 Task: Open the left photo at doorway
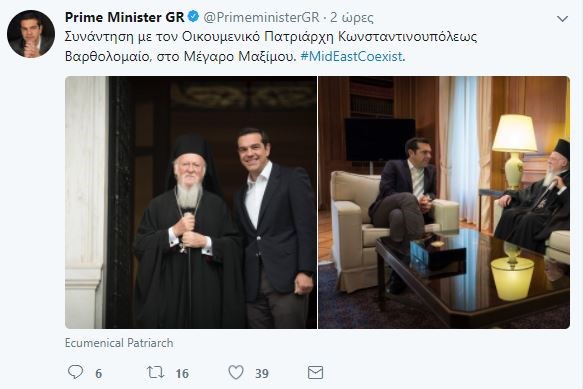[x=191, y=202]
